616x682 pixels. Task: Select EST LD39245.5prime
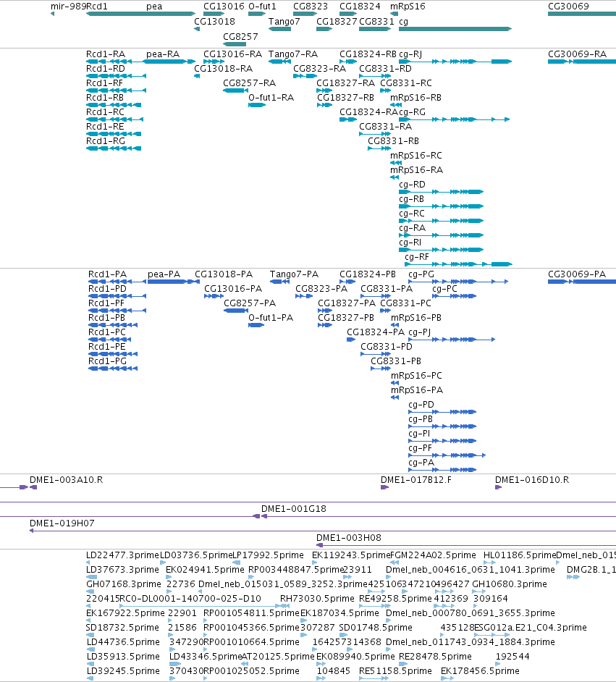point(123,671)
